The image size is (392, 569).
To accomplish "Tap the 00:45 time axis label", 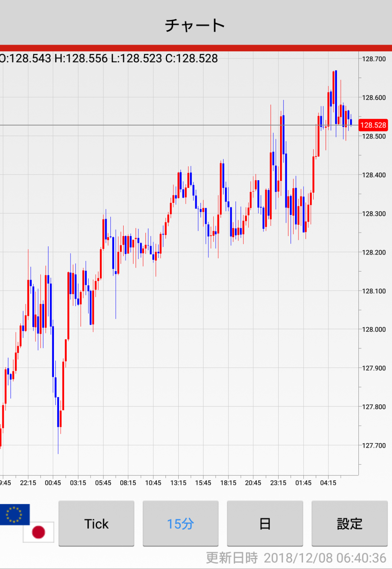I will [x=53, y=483].
